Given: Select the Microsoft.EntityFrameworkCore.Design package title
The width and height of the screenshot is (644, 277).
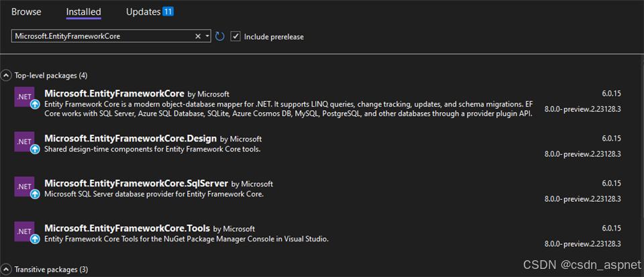Looking at the screenshot, I should click(131, 139).
